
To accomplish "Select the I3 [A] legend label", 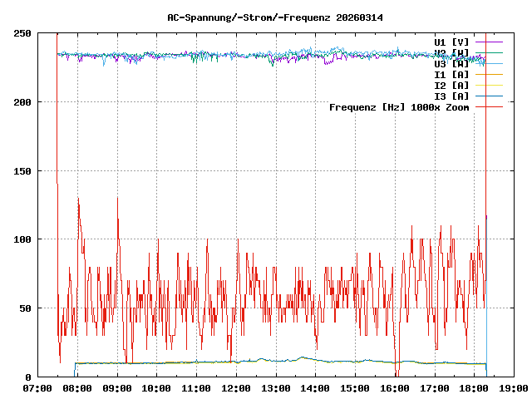I will pos(451,96).
